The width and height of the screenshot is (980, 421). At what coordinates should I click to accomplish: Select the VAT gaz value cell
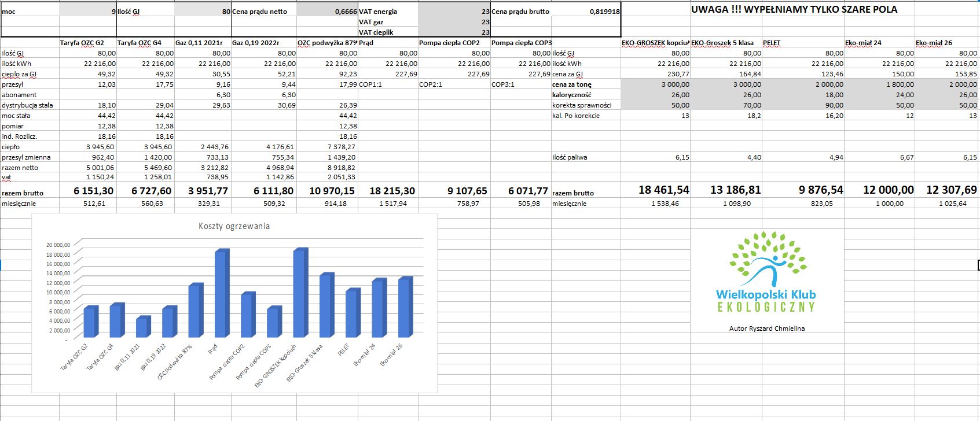click(454, 21)
